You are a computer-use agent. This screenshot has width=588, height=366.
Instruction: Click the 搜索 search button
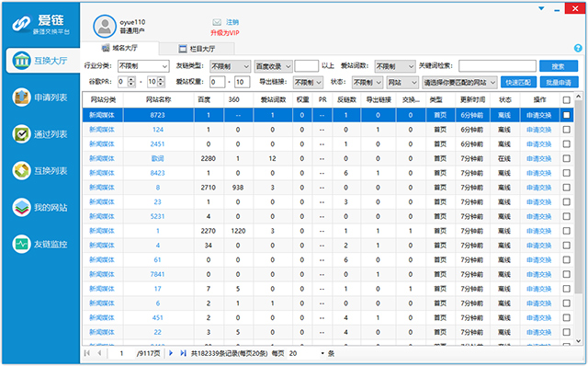coord(559,66)
